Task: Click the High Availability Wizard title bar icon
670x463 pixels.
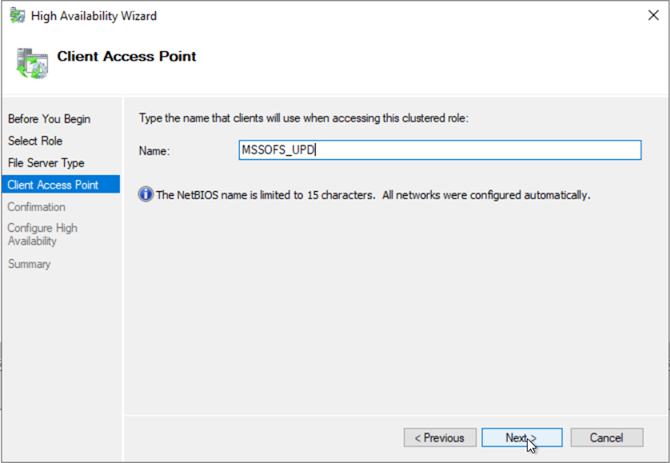Action: tap(18, 16)
